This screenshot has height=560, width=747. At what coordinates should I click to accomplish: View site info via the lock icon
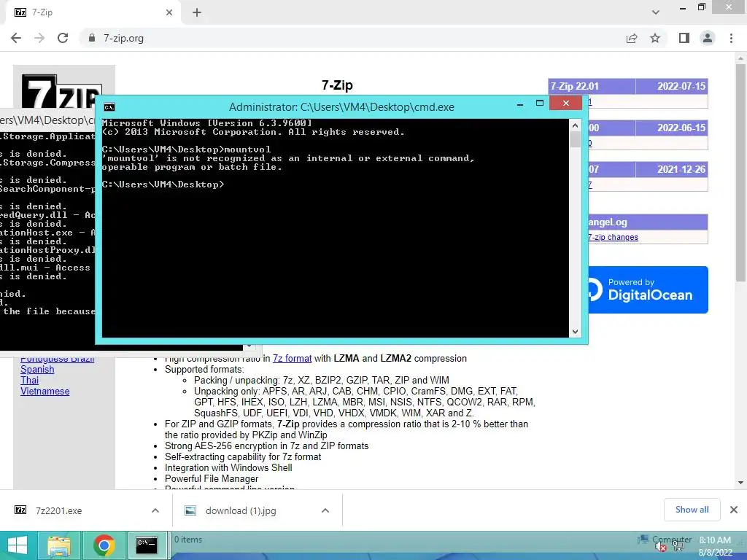tap(92, 38)
